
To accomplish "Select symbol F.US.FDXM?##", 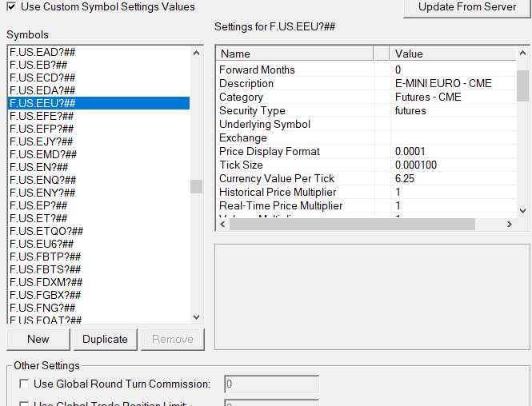I will click(x=46, y=282).
